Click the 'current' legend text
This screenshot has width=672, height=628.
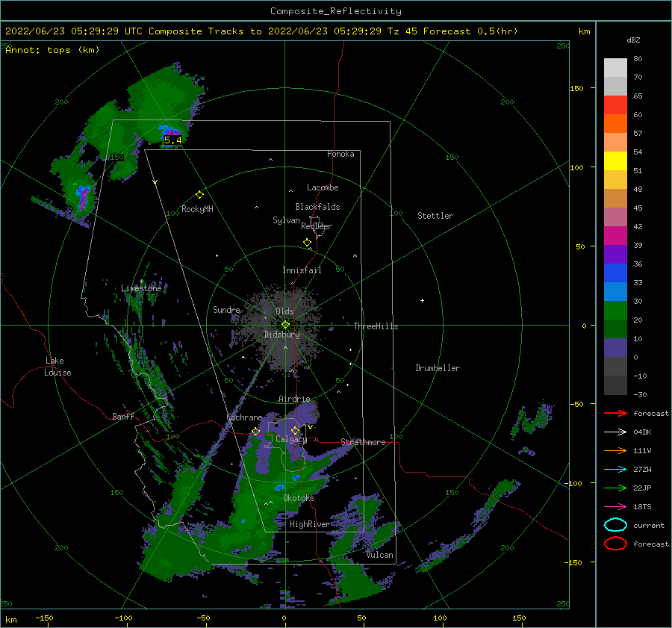[x=649, y=526]
